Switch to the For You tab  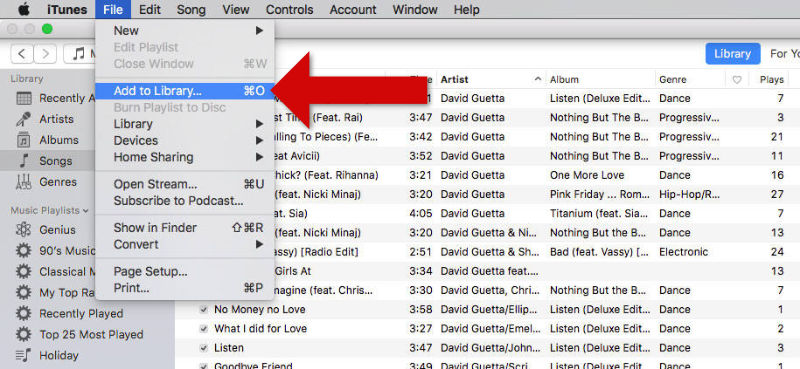(x=784, y=54)
